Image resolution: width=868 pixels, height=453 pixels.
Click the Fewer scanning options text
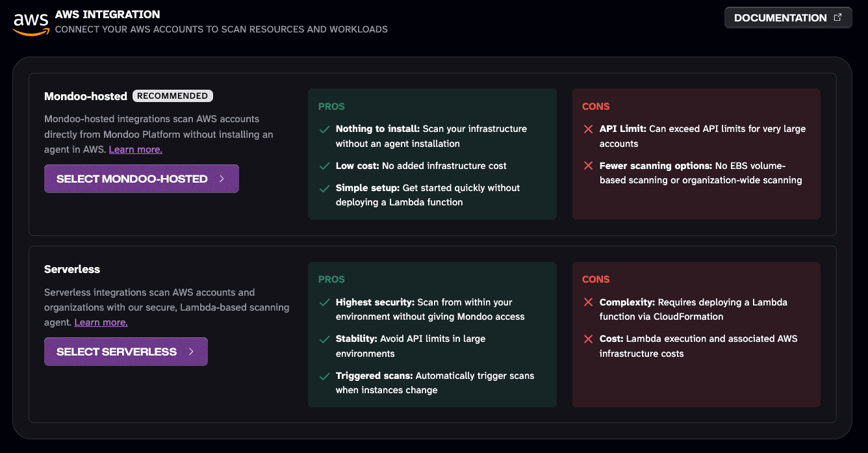(701, 173)
